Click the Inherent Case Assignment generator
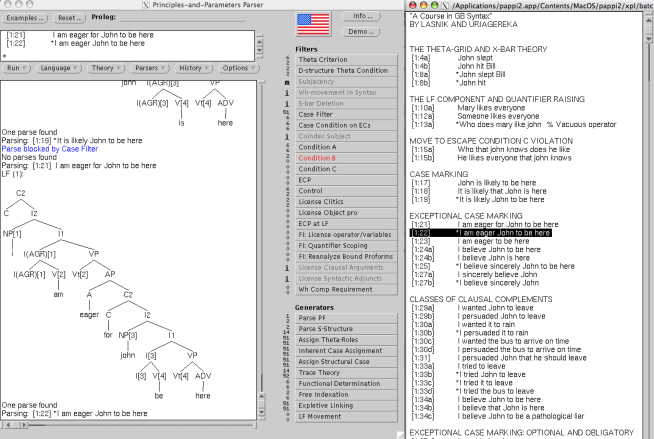This screenshot has width=654, height=439. [346, 351]
